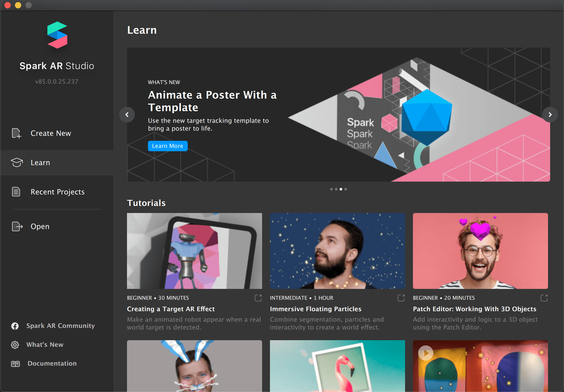Click the INTERMEDIATE • 1 HOUR label

302,298
